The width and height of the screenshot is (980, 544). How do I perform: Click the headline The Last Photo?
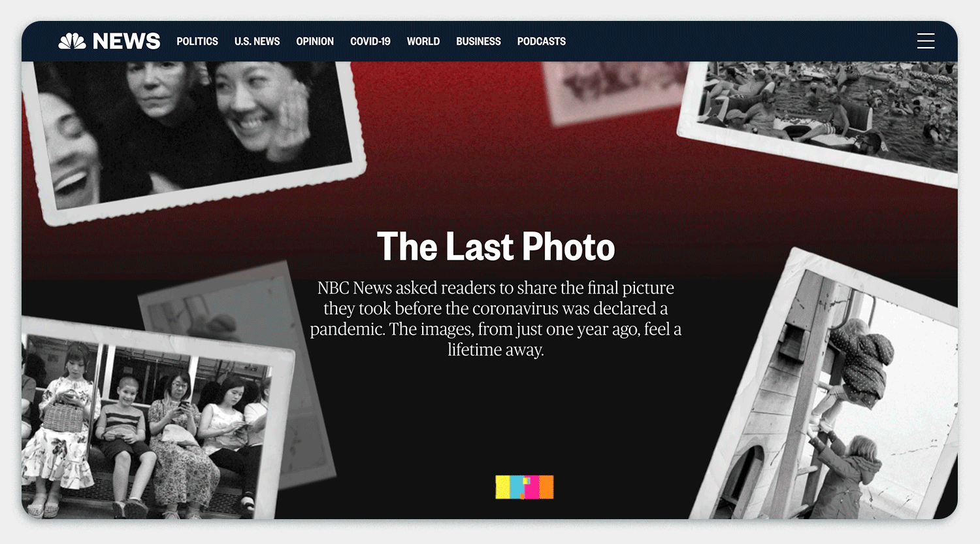tap(496, 246)
